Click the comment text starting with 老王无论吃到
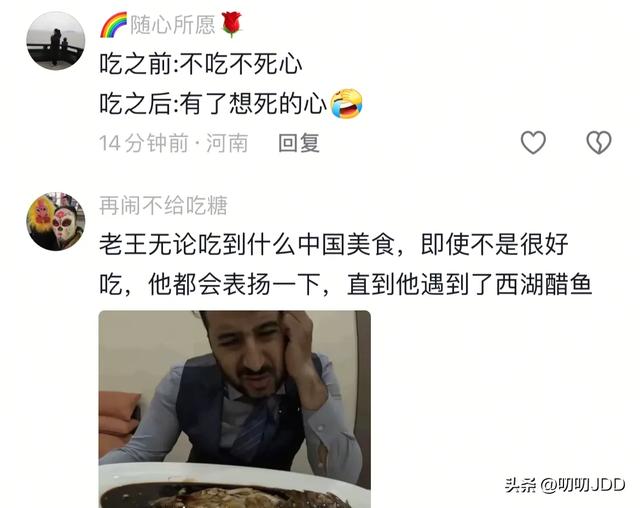640x508 pixels. pos(345,264)
